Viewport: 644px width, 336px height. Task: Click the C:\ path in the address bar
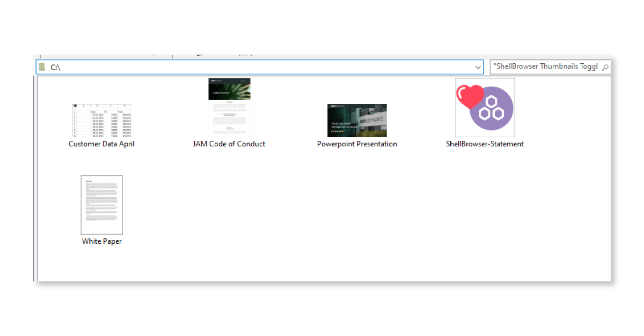coord(55,68)
